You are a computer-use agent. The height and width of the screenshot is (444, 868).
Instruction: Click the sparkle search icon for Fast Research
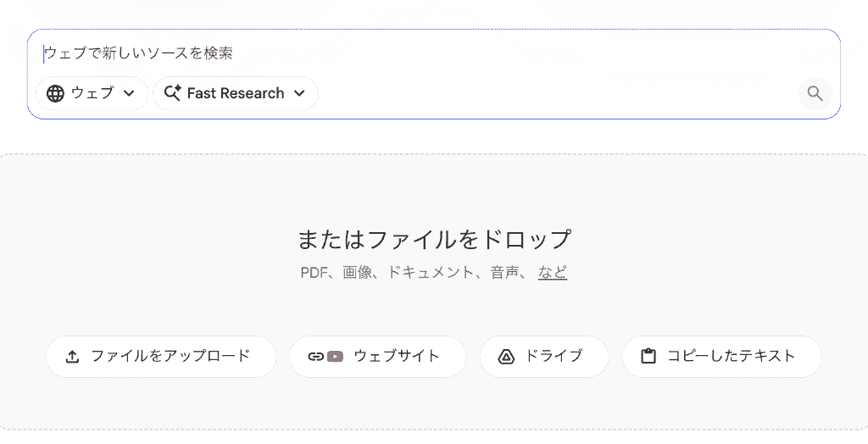pyautogui.click(x=173, y=93)
